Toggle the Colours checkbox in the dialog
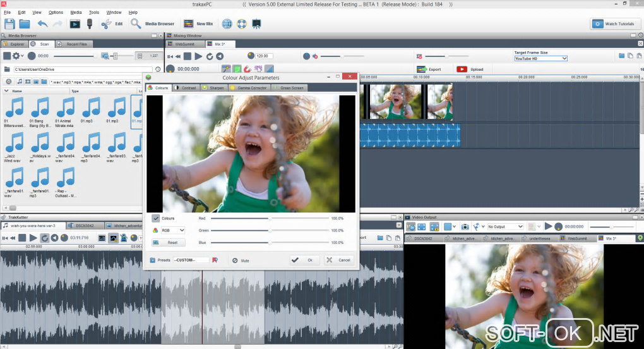644x349 pixels. click(155, 218)
